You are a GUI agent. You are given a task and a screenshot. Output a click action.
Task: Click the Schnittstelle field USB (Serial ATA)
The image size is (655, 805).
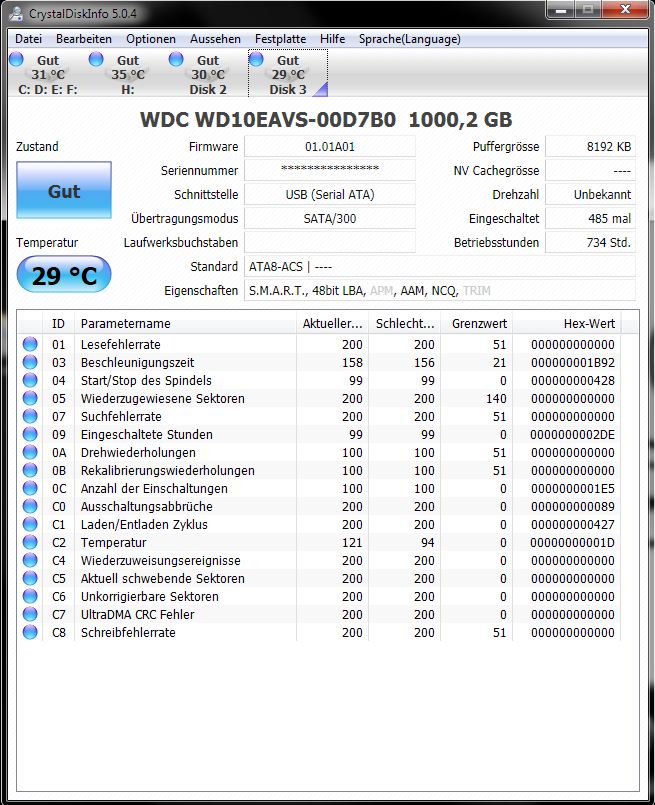click(330, 195)
